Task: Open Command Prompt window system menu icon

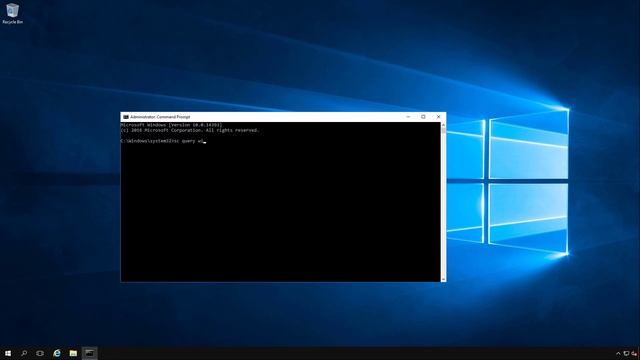Action: coord(126,117)
